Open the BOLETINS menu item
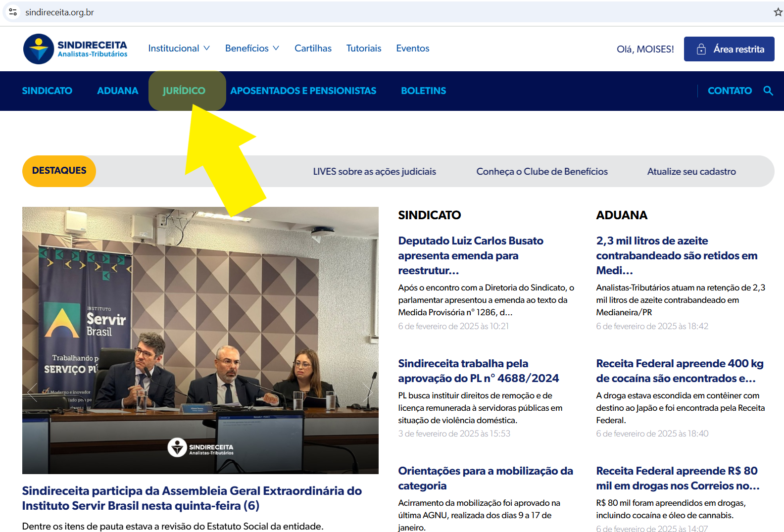 (423, 91)
